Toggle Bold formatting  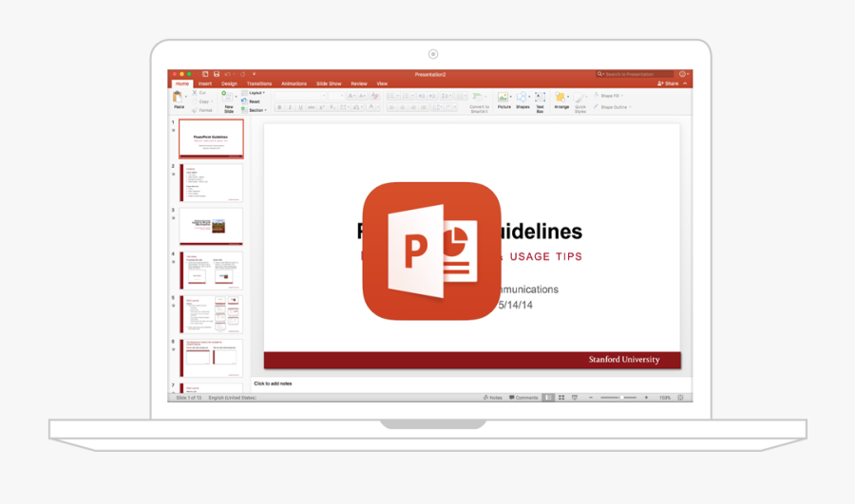279,107
